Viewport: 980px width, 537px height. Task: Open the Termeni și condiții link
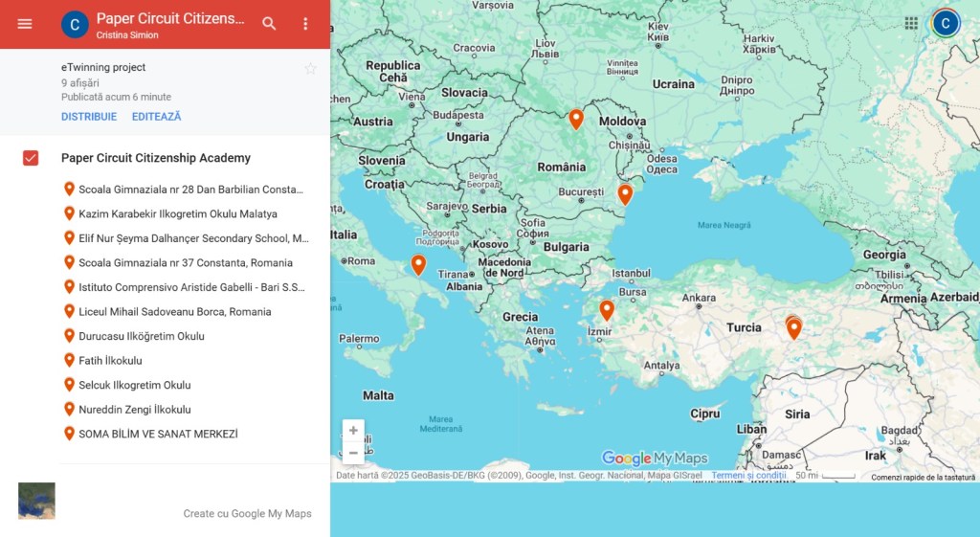coord(748,476)
